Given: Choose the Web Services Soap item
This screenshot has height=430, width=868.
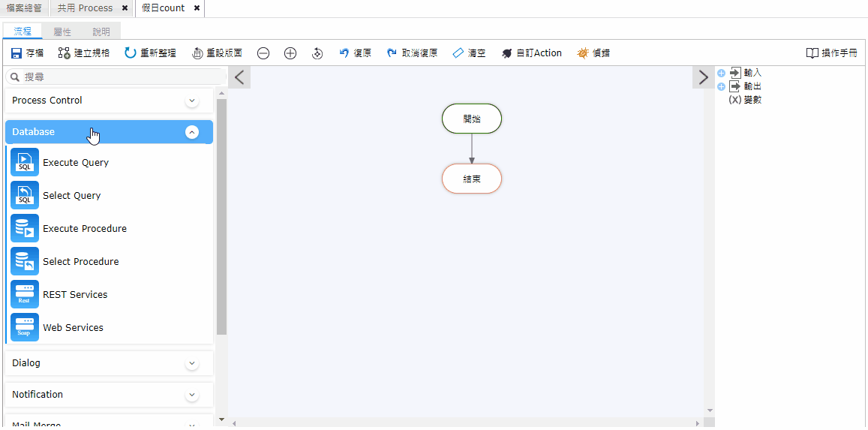Looking at the screenshot, I should (73, 327).
